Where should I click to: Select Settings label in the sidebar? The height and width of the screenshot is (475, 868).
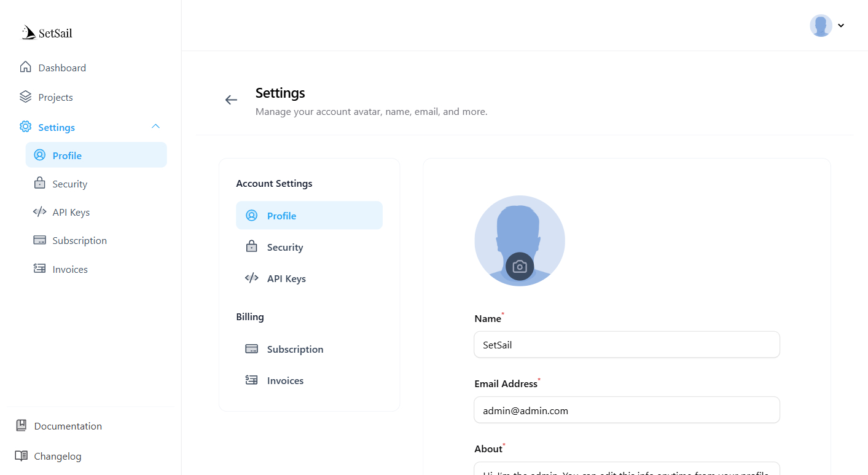57,127
